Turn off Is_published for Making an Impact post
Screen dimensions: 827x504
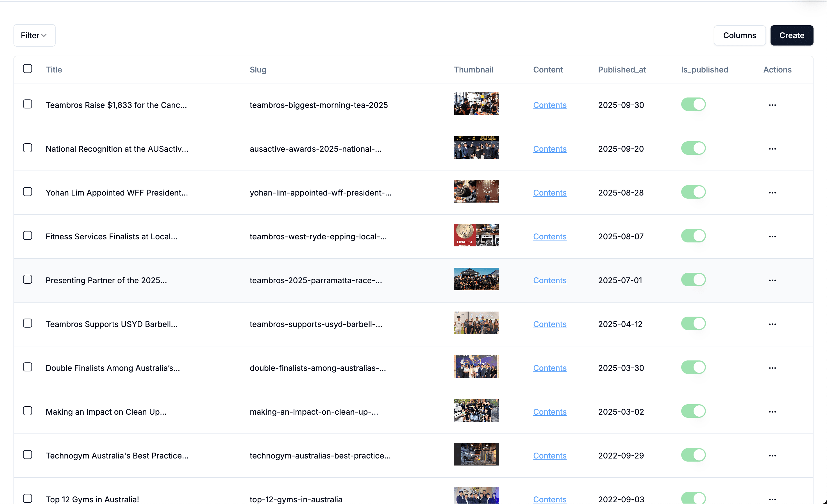[x=693, y=411]
